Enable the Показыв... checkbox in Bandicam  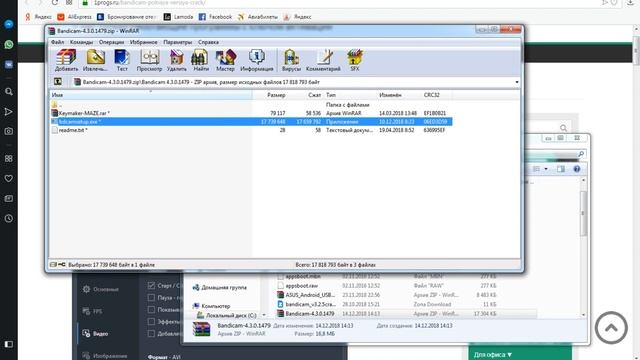click(151, 309)
